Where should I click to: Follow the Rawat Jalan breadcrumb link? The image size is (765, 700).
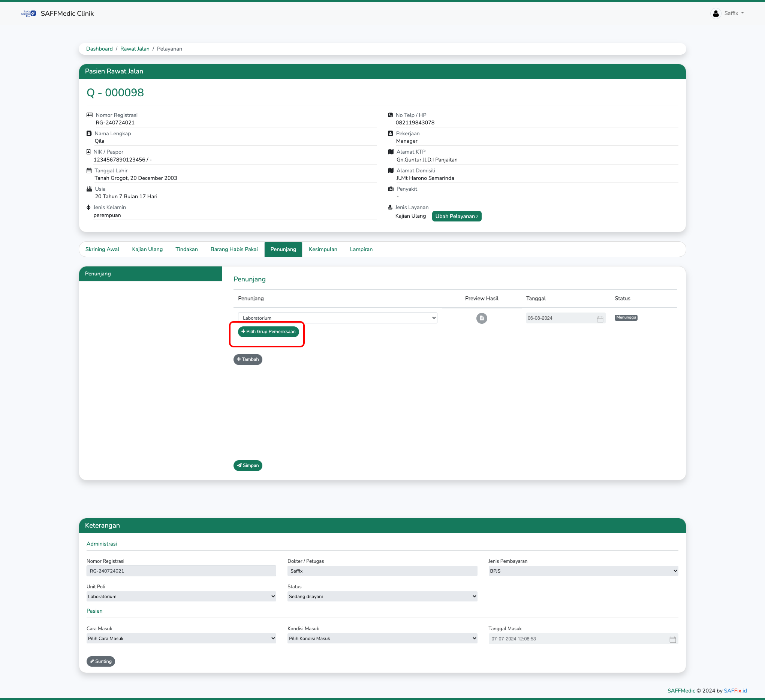[135, 49]
